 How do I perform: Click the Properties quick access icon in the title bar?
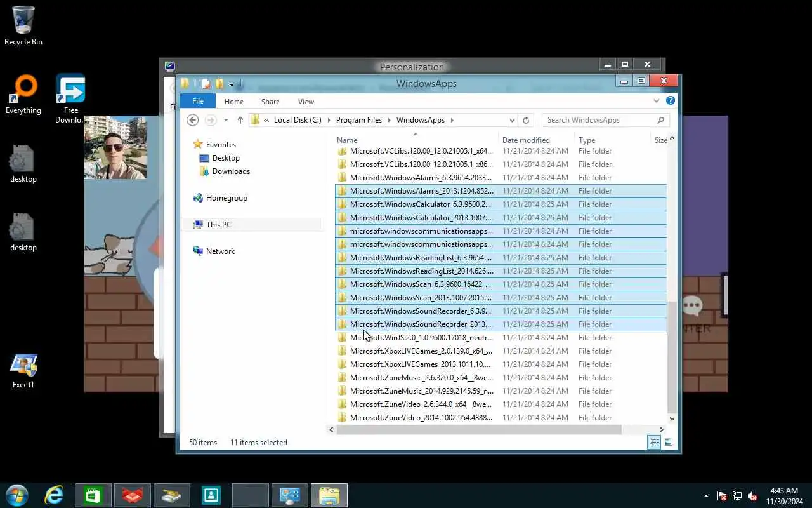(x=206, y=83)
